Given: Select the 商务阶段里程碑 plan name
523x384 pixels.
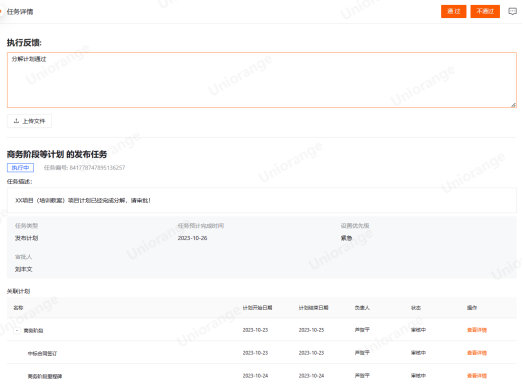Looking at the screenshot, I should click(45, 376).
